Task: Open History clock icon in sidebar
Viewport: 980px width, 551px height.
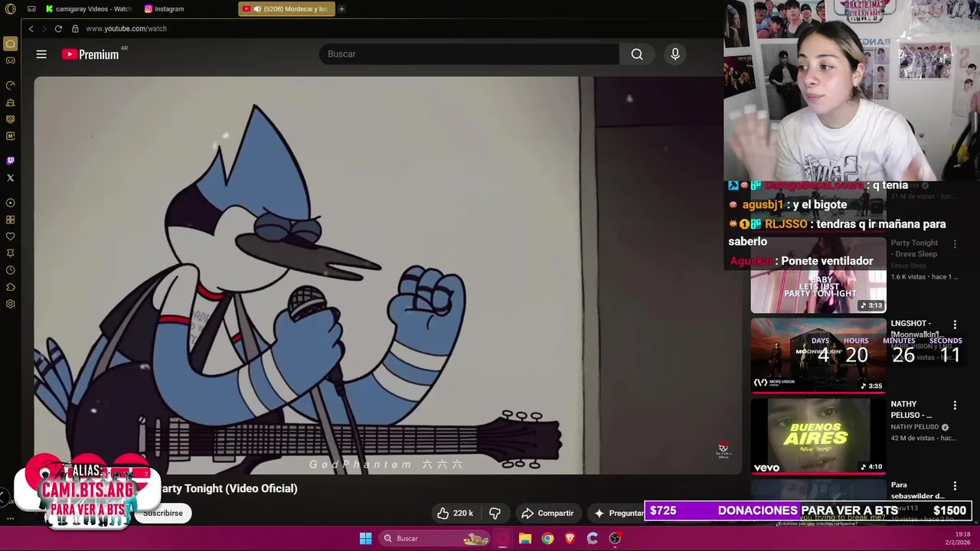Action: tap(10, 270)
